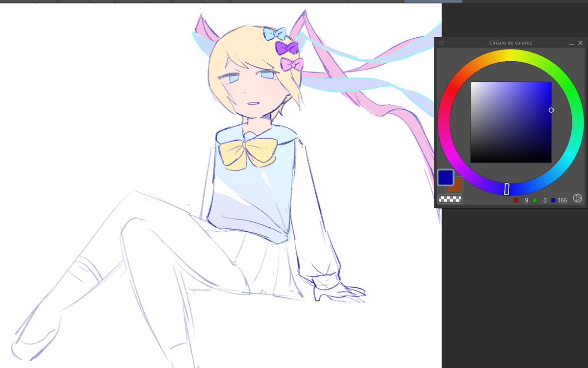588x368 pixels.
Task: Click the circled arrow color-space switch icon
Action: [578, 198]
